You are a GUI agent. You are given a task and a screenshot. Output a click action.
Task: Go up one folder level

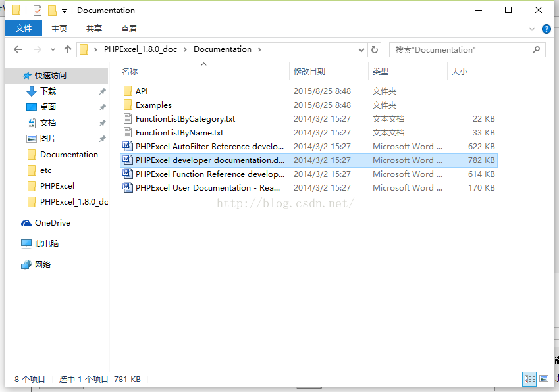(68, 49)
